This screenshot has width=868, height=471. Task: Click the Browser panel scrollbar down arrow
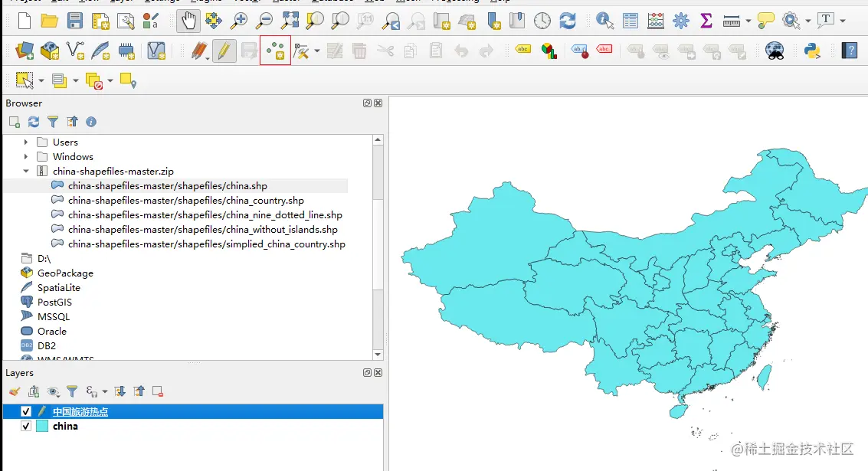pyautogui.click(x=378, y=355)
